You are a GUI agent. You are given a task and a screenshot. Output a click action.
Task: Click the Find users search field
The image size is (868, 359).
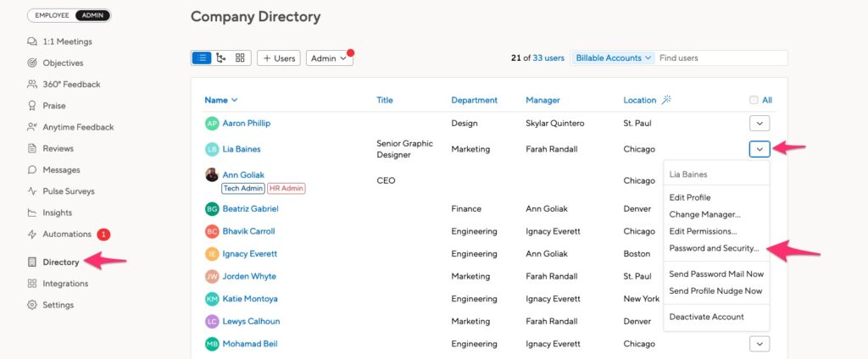point(721,58)
